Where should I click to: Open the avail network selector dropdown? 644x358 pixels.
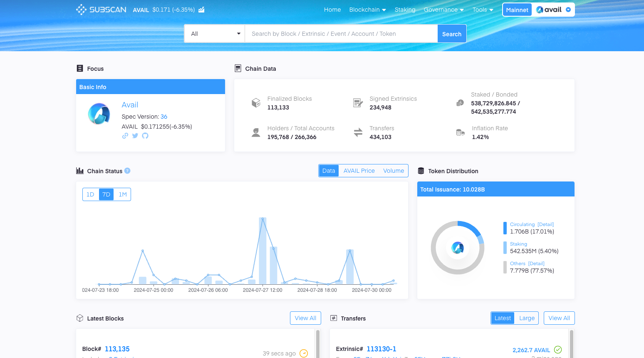point(553,10)
